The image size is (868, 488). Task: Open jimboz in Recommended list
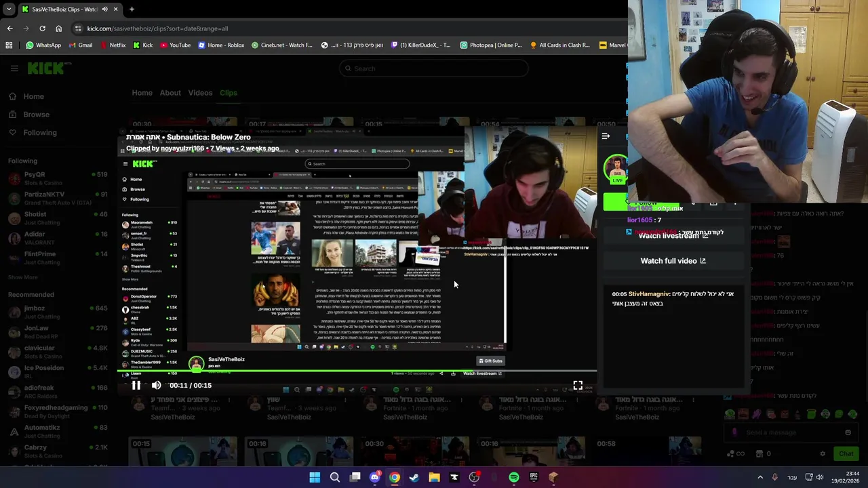58,312
